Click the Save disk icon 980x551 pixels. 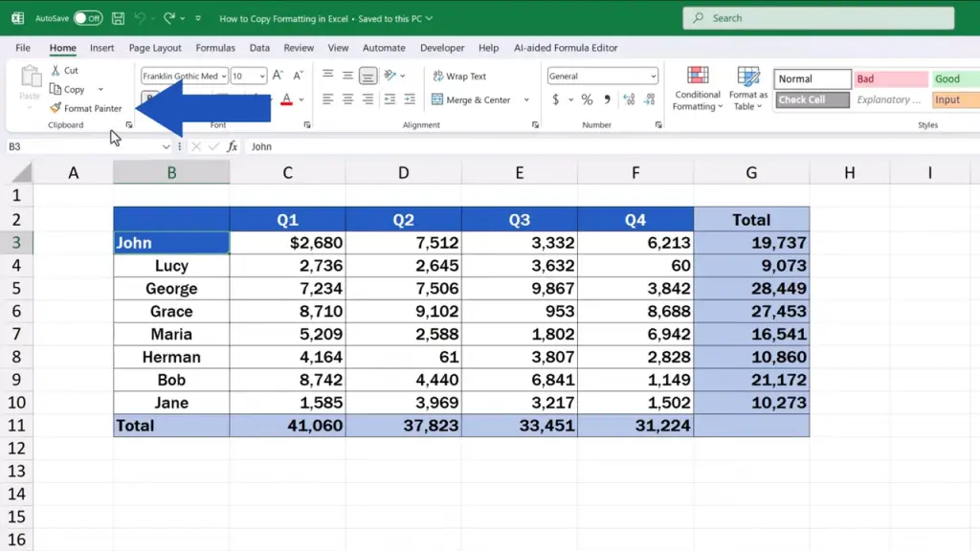coord(118,18)
